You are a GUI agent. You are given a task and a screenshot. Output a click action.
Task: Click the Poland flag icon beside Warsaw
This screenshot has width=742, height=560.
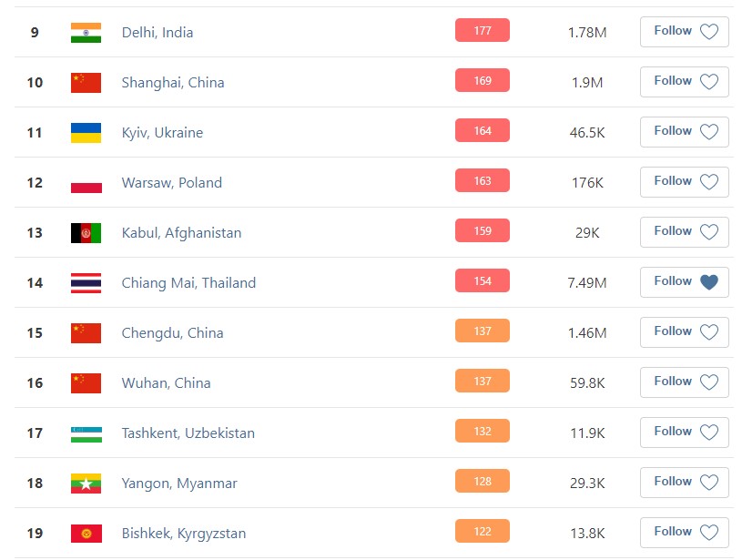[86, 183]
